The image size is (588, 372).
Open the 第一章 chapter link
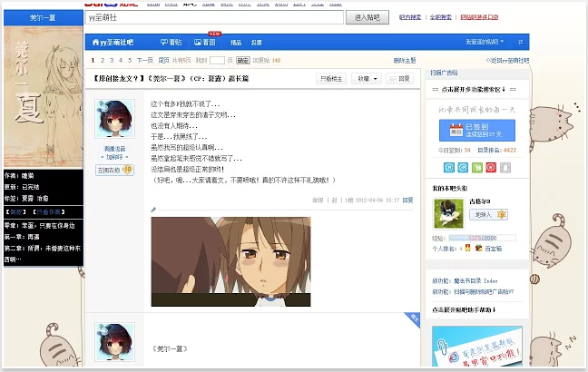22,237
